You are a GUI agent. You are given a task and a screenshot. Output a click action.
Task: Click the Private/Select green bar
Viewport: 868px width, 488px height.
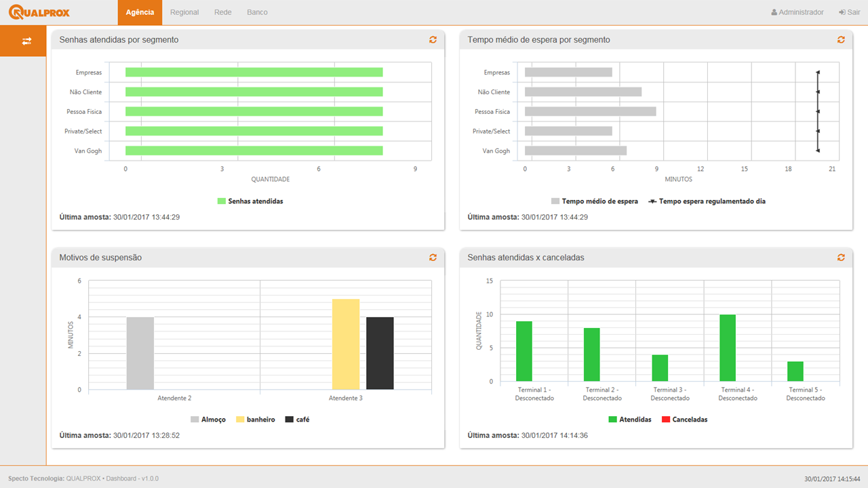(x=254, y=131)
